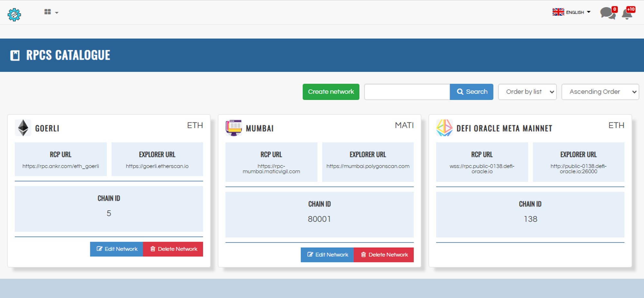The height and width of the screenshot is (298, 644).
Task: Edit the Goerli network
Action: click(117, 249)
